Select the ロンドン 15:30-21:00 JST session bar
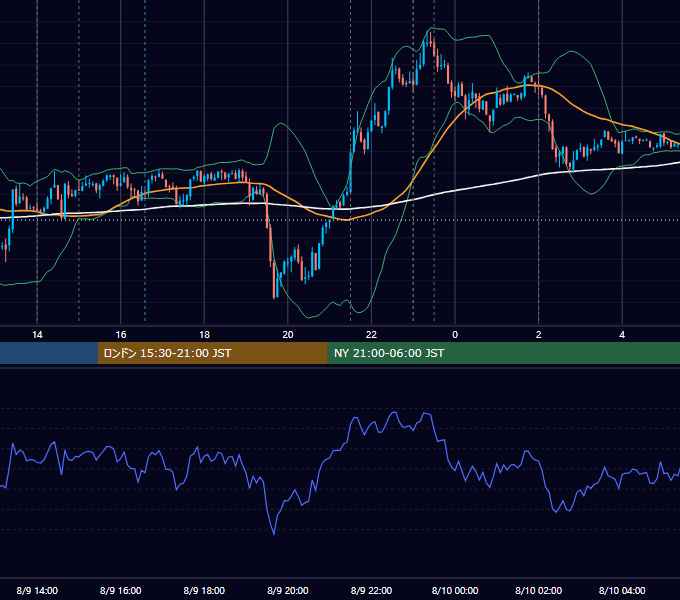Viewport: 680px width, 600px height. point(212,353)
